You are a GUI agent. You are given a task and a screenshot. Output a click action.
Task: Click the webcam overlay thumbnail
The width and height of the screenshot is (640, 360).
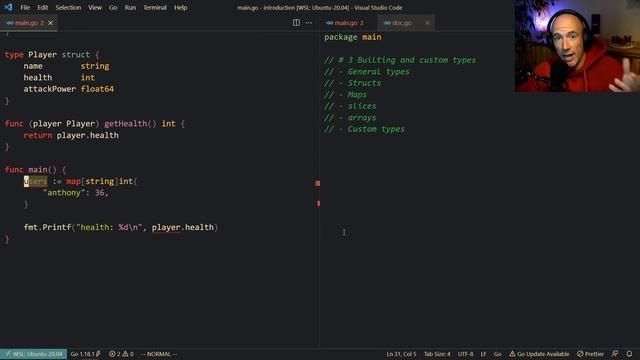coord(577,46)
